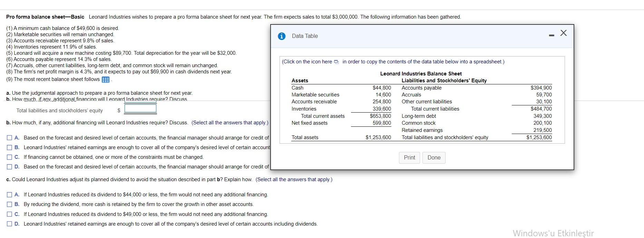The height and width of the screenshot is (238, 644).
Task: Click the Total current liabilities value $484,700
Action: [x=541, y=109]
